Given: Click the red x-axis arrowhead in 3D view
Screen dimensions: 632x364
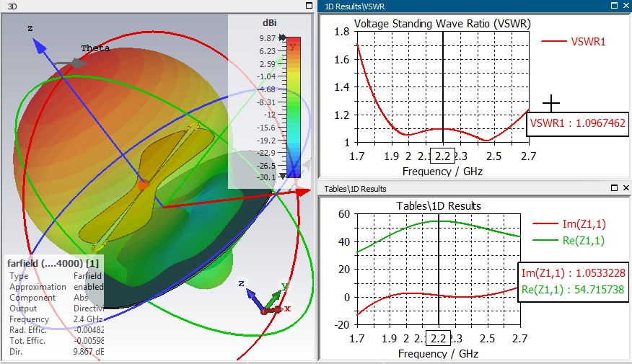Looking at the screenshot, I should pos(302,192).
